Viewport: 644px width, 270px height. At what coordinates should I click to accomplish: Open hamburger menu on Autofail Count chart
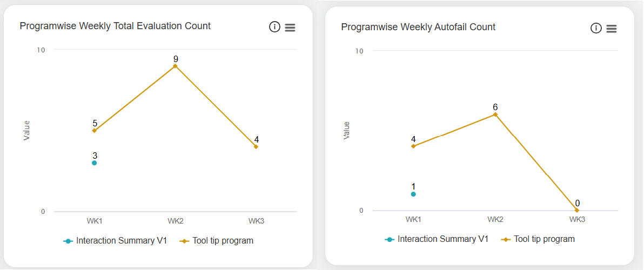tap(612, 29)
